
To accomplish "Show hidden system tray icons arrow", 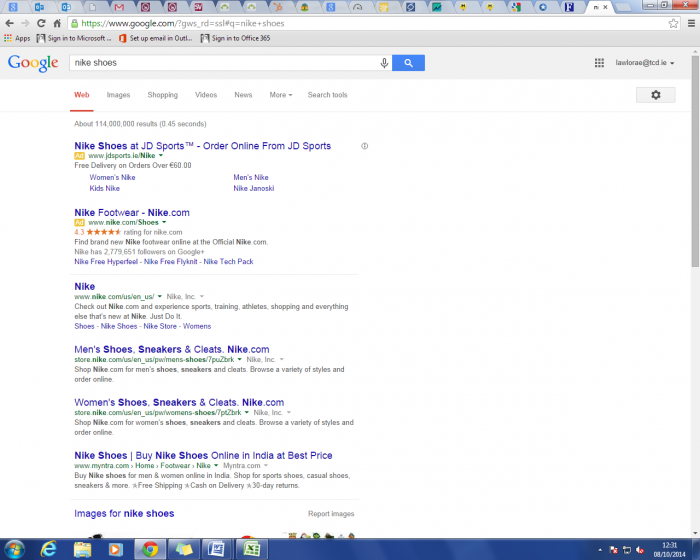I will pyautogui.click(x=600, y=550).
